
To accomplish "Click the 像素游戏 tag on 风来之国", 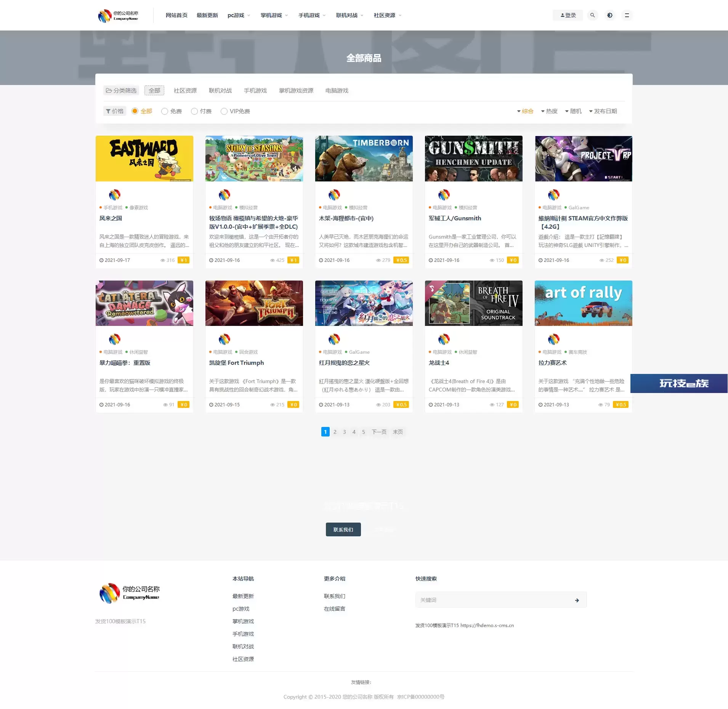I will coord(139,208).
